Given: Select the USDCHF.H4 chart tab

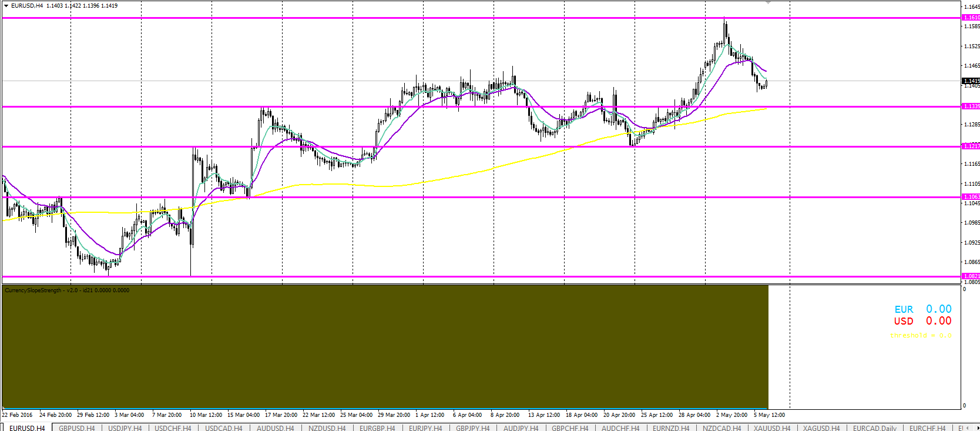Looking at the screenshot, I should click(x=173, y=428).
